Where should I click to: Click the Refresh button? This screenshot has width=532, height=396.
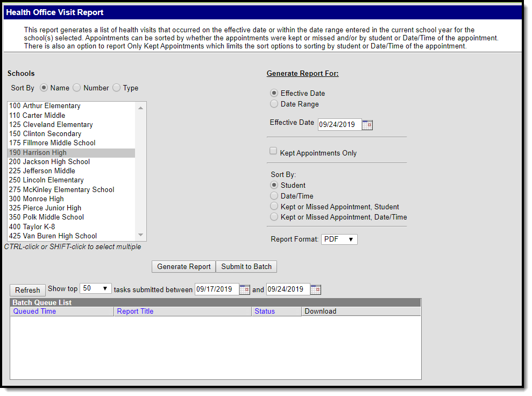click(27, 290)
